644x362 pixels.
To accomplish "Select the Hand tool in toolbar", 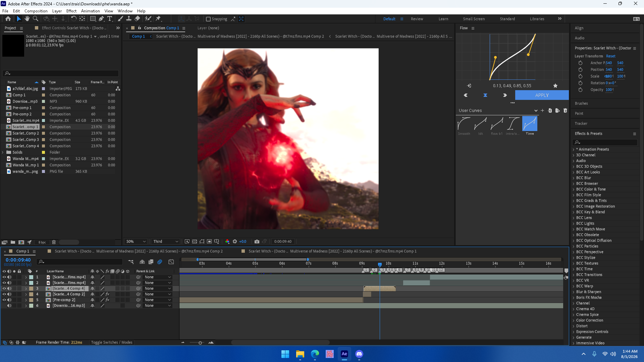I will pyautogui.click(x=27, y=19).
